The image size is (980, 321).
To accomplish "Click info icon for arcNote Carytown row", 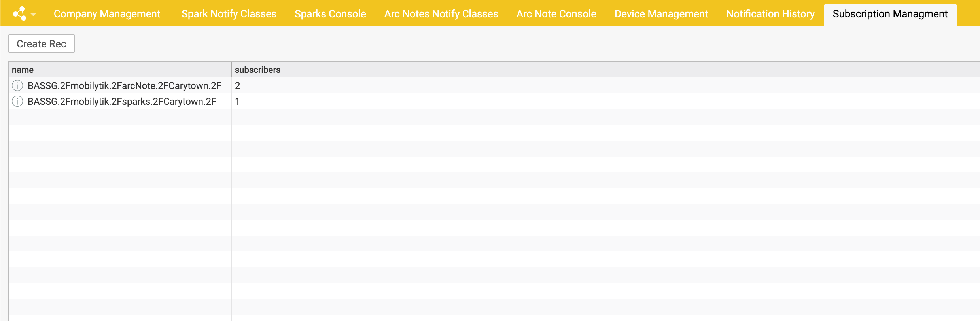I will pyautogui.click(x=17, y=85).
